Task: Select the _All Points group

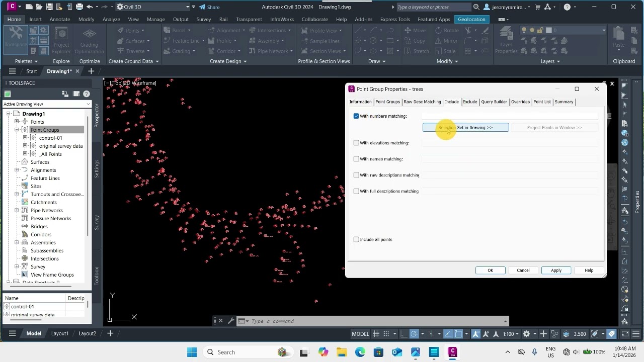Action: tap(50, 154)
